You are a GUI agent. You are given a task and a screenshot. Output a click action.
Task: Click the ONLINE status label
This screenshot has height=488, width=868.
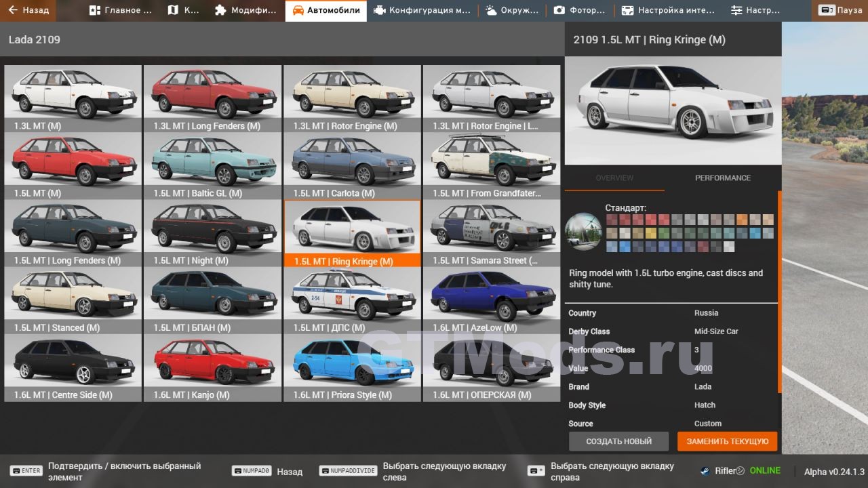pos(765,471)
